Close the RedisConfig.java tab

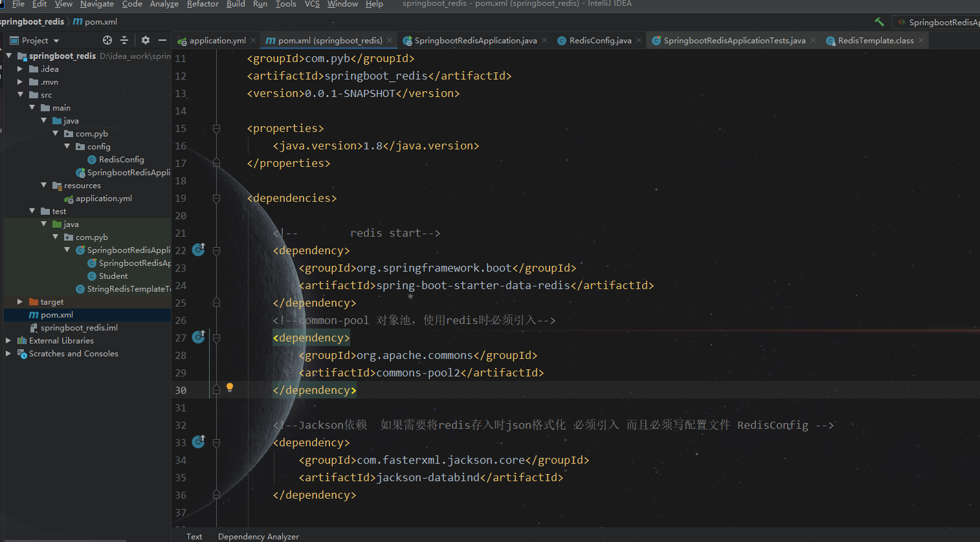[x=639, y=40]
